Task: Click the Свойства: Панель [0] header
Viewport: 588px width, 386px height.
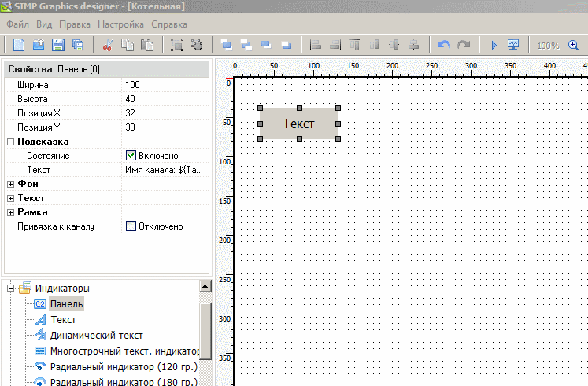Action: [106, 69]
